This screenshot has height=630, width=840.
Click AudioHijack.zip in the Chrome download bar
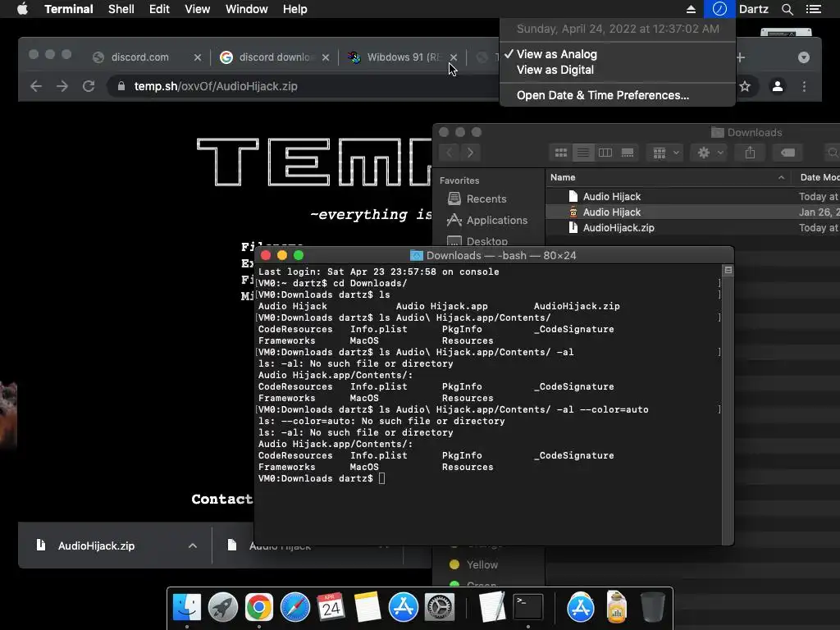tap(97, 546)
